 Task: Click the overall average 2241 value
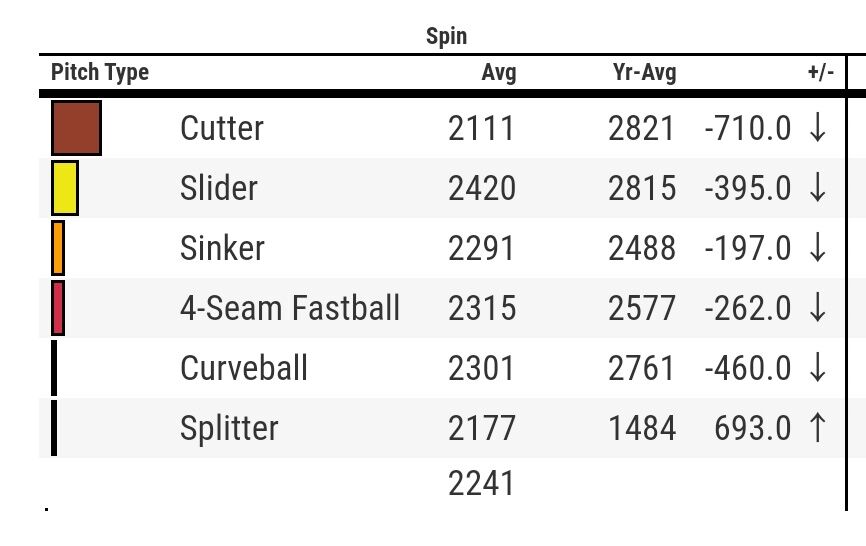coord(481,483)
